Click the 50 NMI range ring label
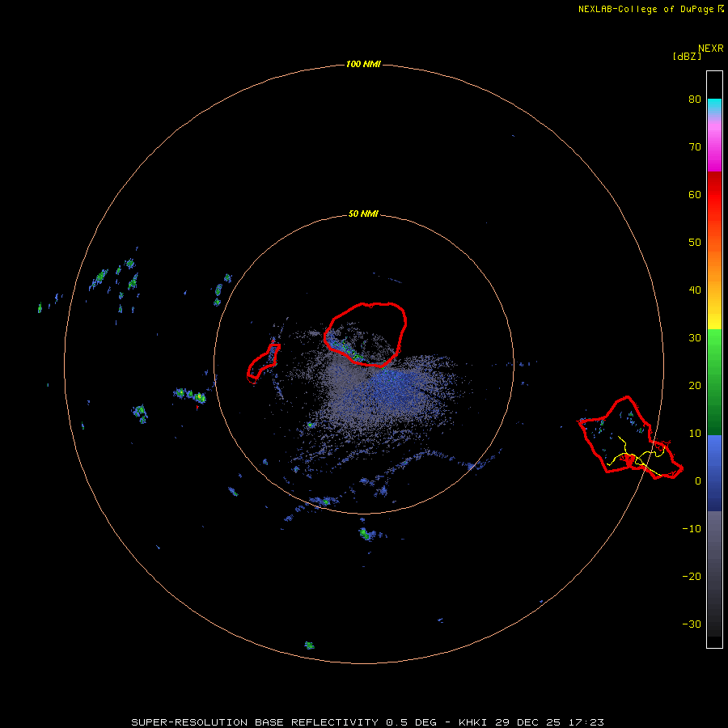This screenshot has width=728, height=728. [363, 214]
